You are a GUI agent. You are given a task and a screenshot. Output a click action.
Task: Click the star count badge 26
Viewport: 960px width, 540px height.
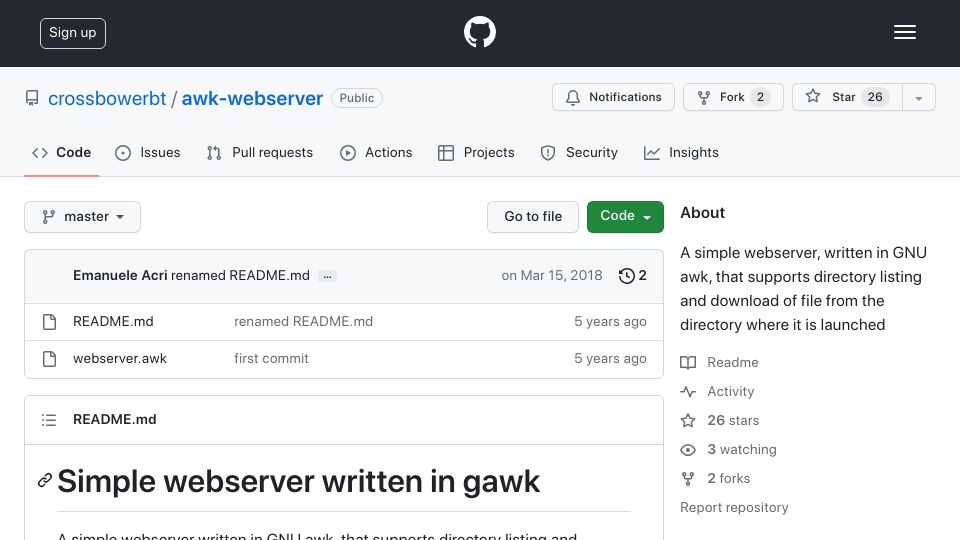(875, 97)
